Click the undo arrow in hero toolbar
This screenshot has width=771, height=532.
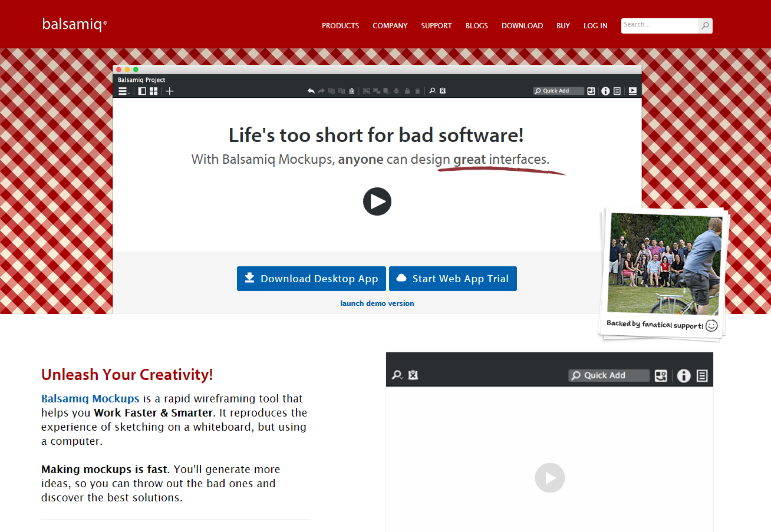(x=311, y=91)
